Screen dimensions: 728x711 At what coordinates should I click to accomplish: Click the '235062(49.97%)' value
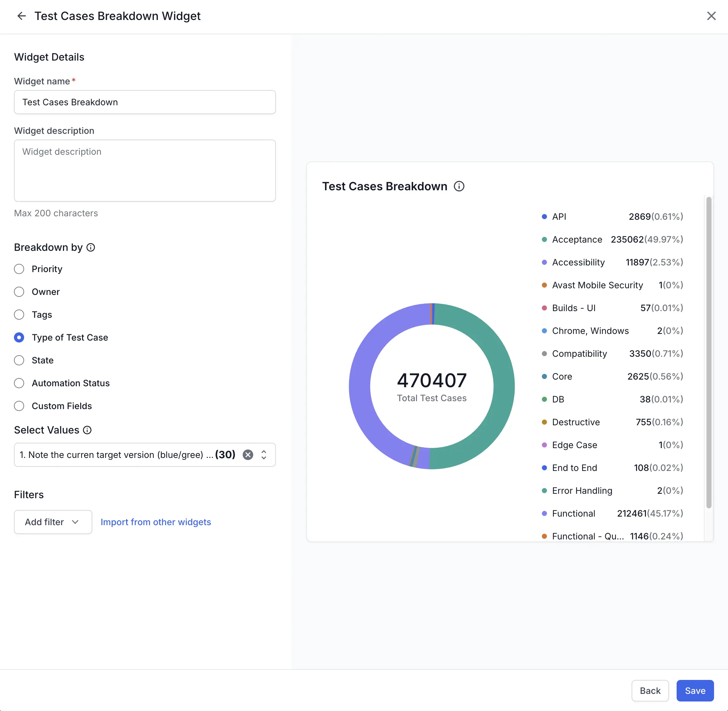pos(647,239)
